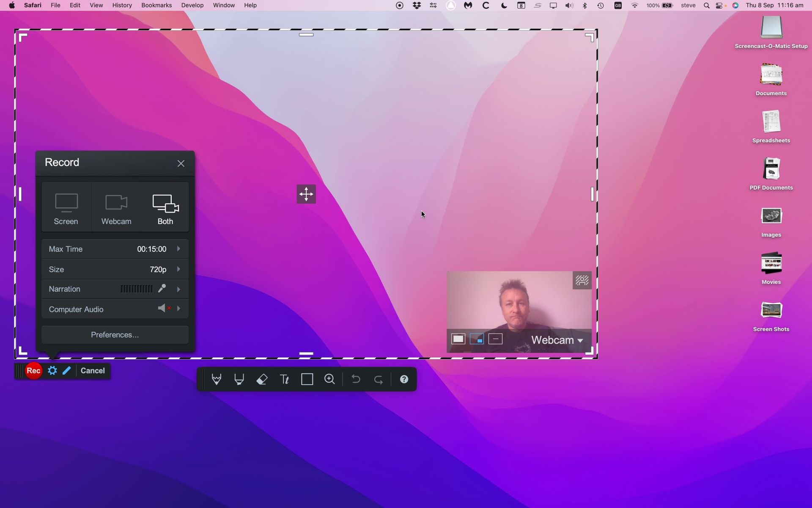
Task: Select the Screen recording mode
Action: tap(66, 207)
